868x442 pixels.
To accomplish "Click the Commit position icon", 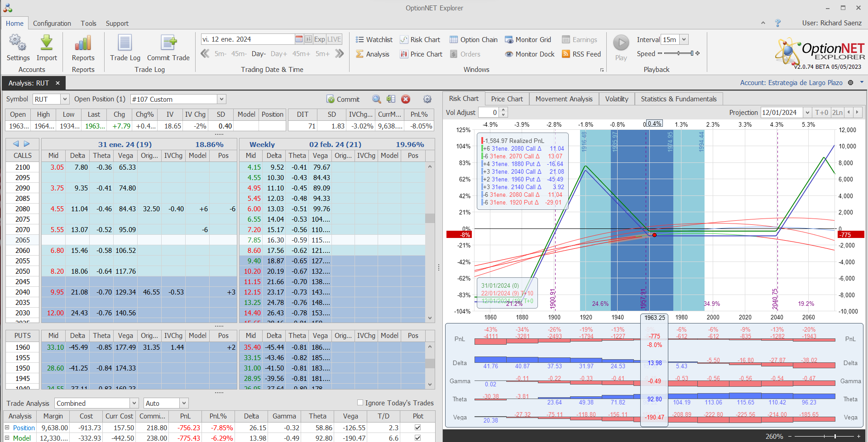I will [x=343, y=99].
